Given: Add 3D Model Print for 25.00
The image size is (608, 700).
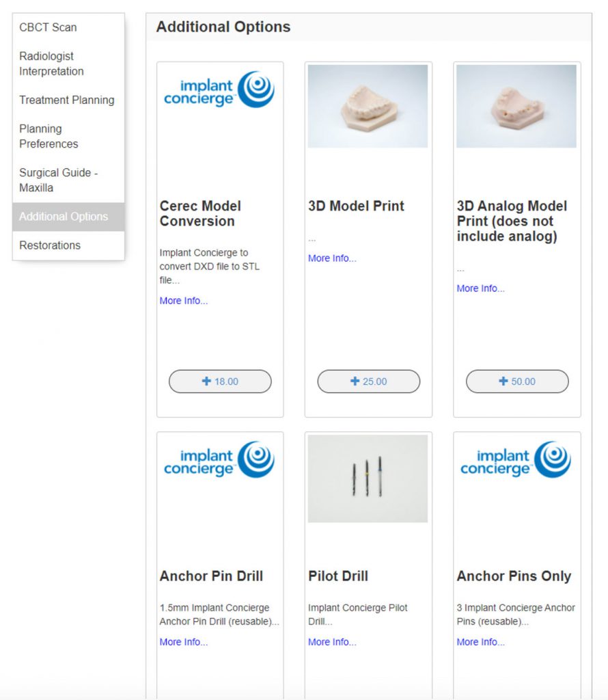Looking at the screenshot, I should tap(368, 381).
